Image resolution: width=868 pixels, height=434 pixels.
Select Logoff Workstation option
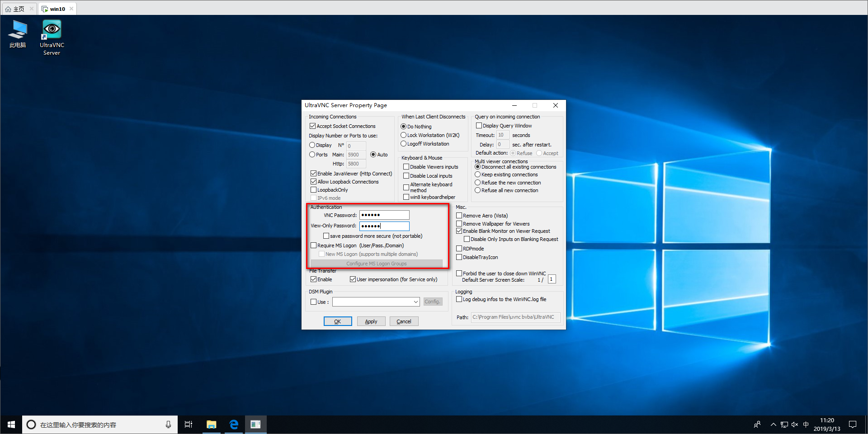click(x=403, y=144)
